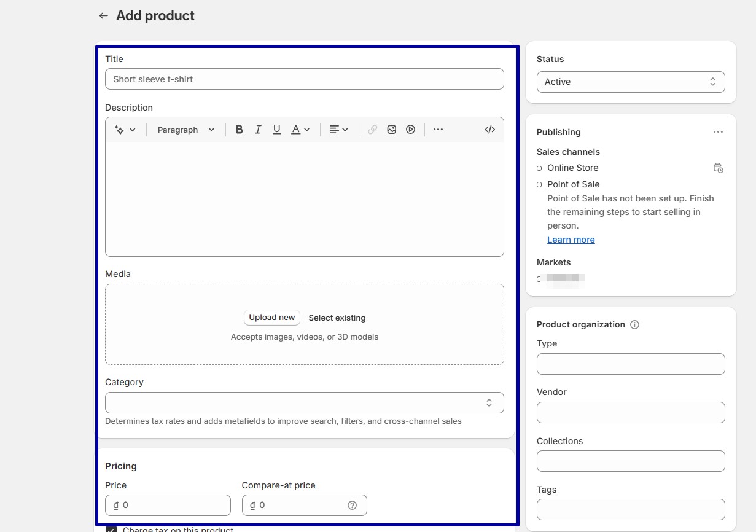
Task: Toggle Charge tax on this product checkbox
Action: (x=111, y=529)
